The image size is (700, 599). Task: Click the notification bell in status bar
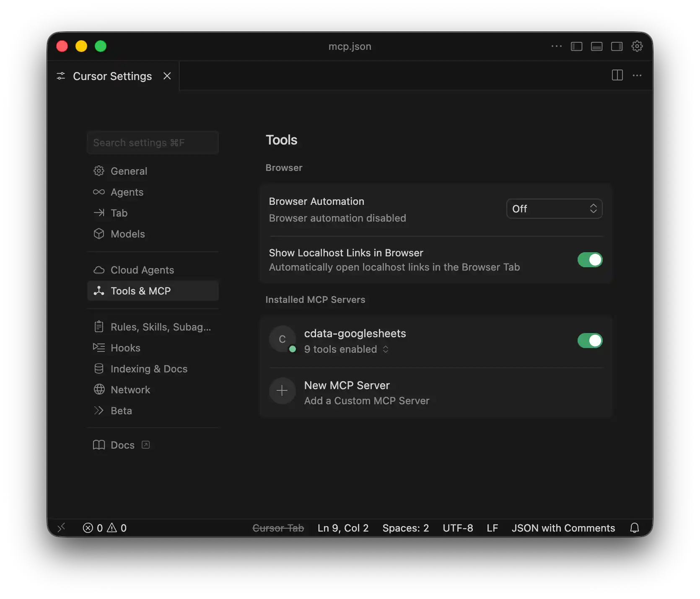pyautogui.click(x=635, y=528)
